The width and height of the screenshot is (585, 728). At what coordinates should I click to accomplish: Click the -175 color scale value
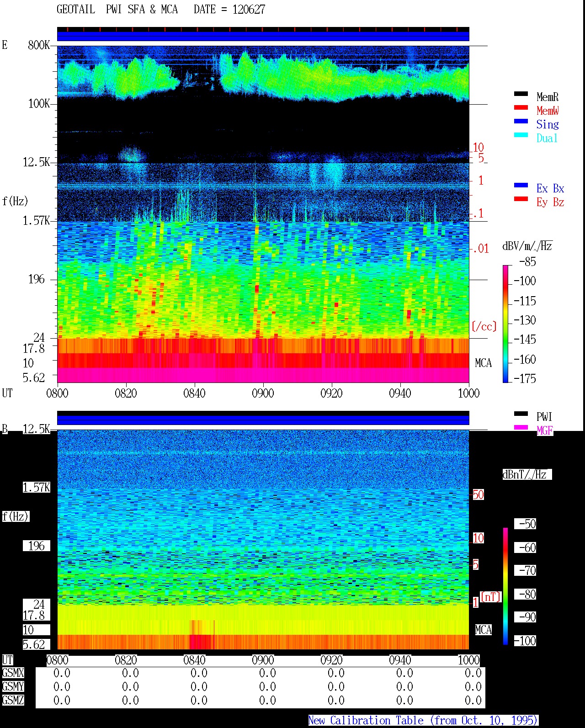pos(525,379)
